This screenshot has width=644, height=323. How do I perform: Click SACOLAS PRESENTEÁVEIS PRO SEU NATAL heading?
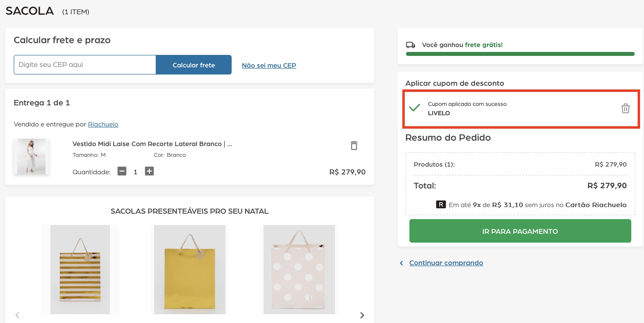[190, 211]
